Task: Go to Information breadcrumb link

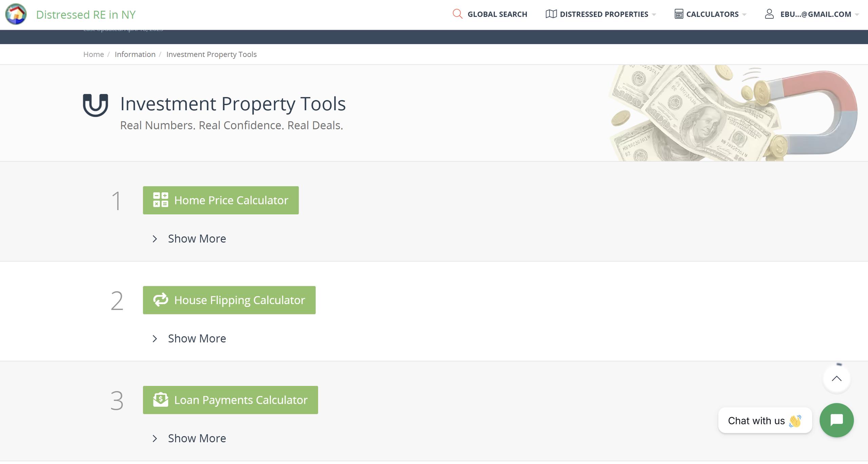Action: (x=135, y=54)
